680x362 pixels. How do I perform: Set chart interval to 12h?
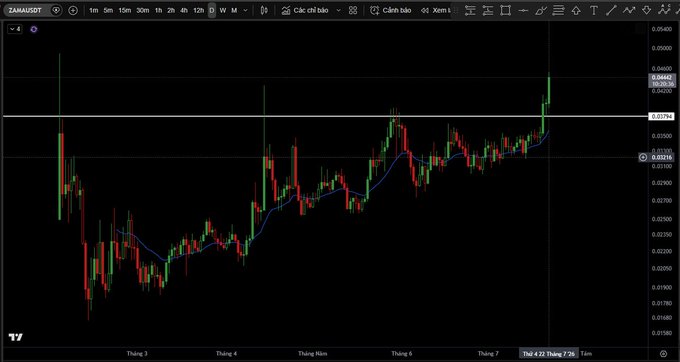tap(198, 10)
